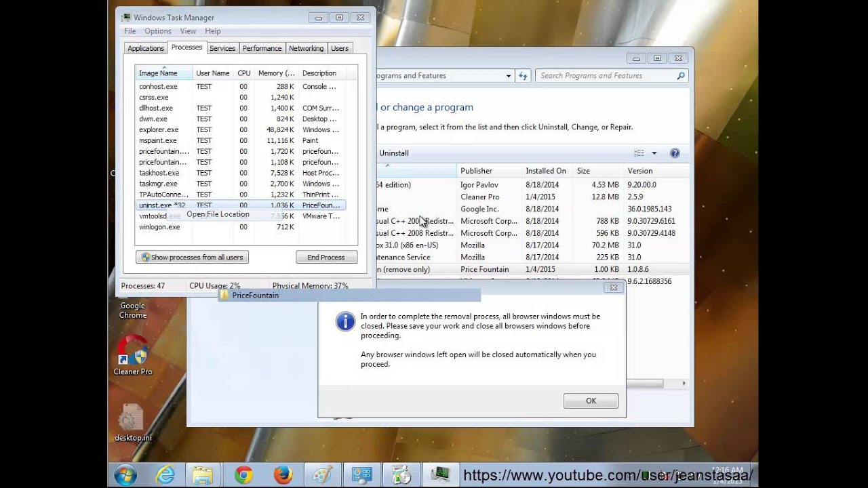
Task: Click the refresh icon beside the address bar
Action: pyautogui.click(x=523, y=76)
